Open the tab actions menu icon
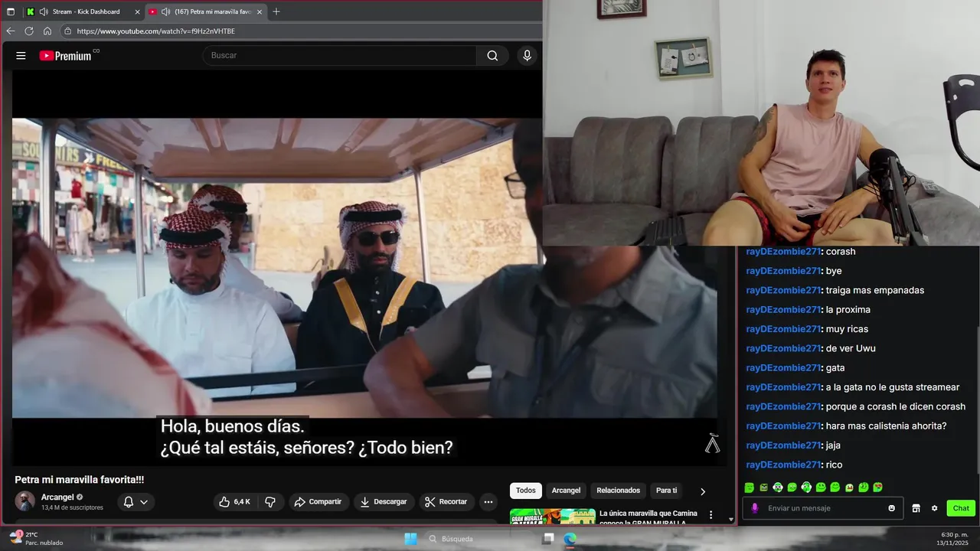This screenshot has height=551, width=980. [x=11, y=11]
